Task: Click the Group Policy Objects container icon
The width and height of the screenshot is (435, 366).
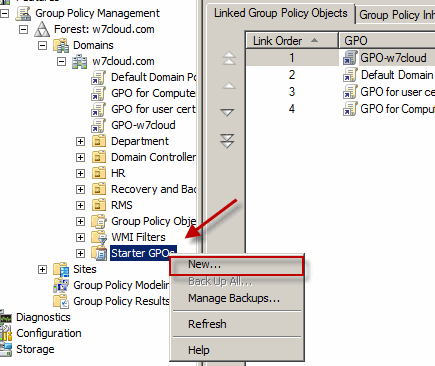Action: point(99,221)
